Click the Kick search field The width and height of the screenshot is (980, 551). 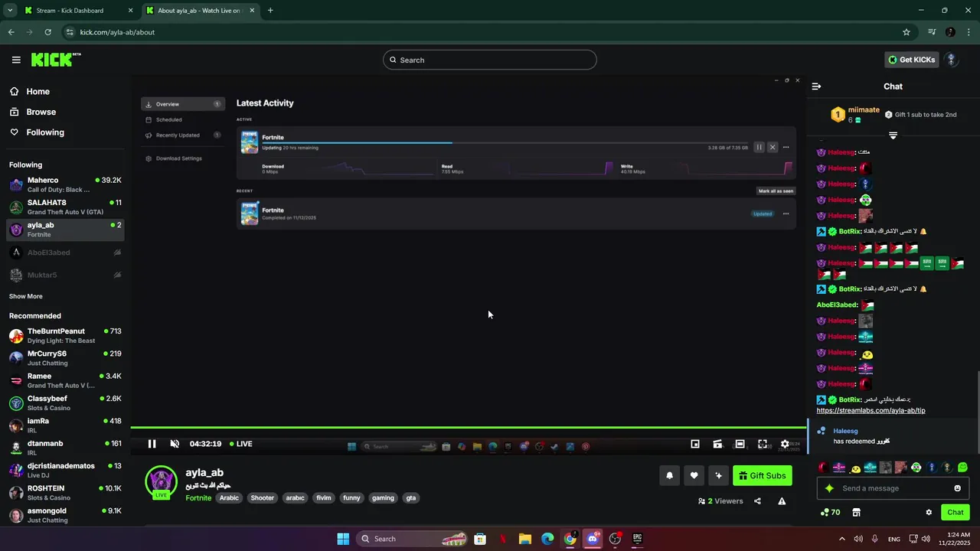(x=490, y=60)
